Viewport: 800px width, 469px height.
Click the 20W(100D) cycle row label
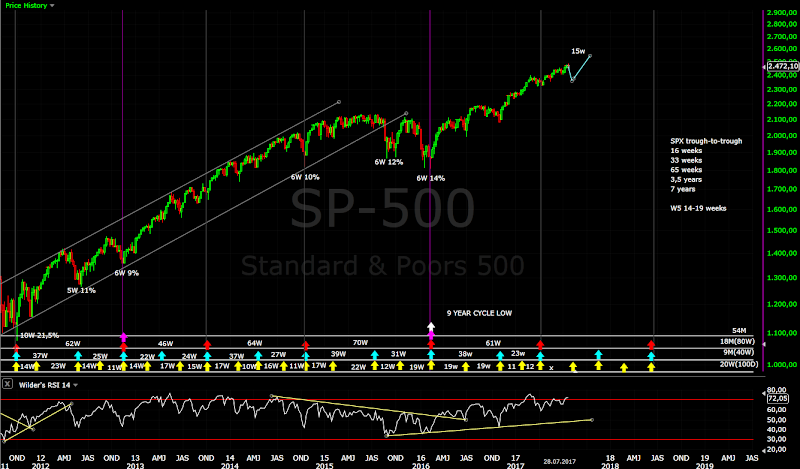point(739,364)
